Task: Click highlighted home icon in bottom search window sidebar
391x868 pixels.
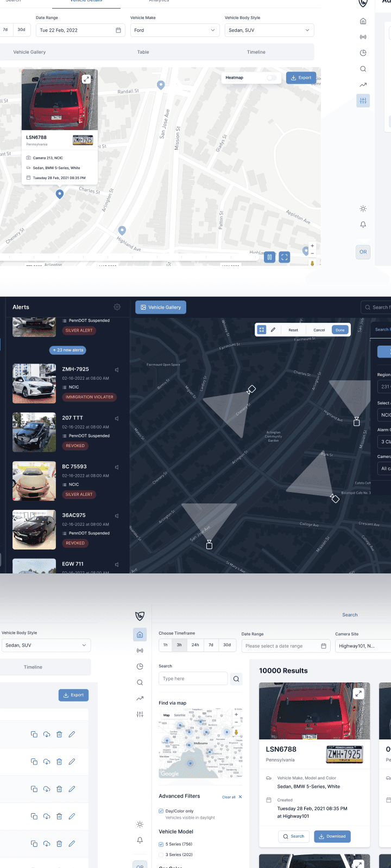Action: click(x=140, y=634)
